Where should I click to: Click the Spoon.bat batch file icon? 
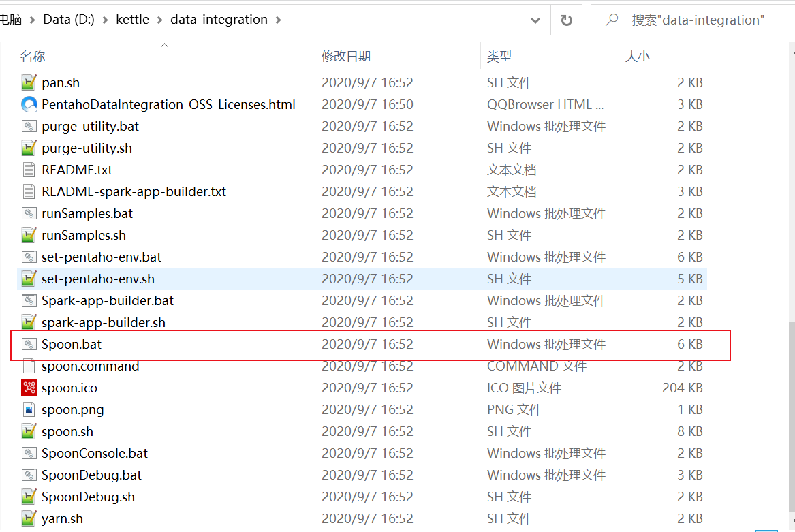pos(29,344)
